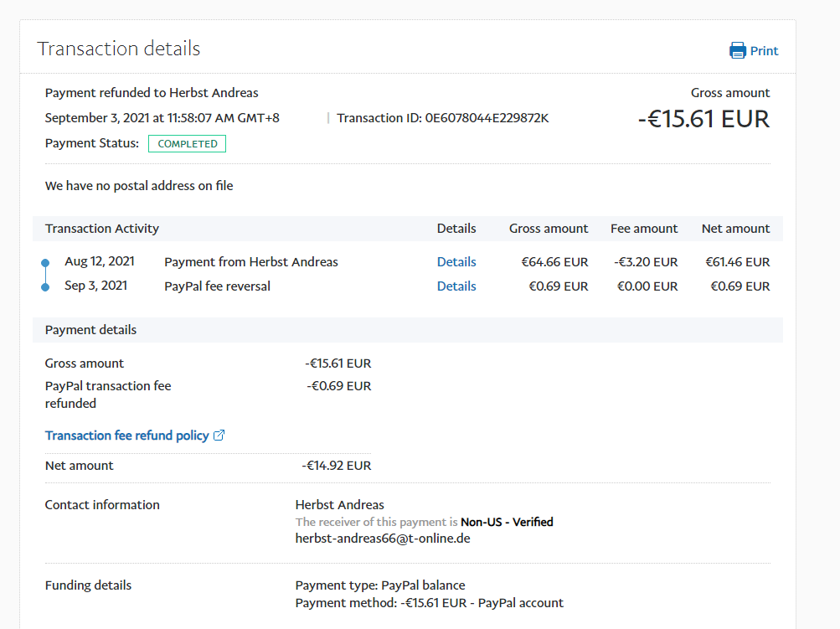Click the external link icon beside refund policy
This screenshot has width=840, height=629.
pyautogui.click(x=219, y=436)
